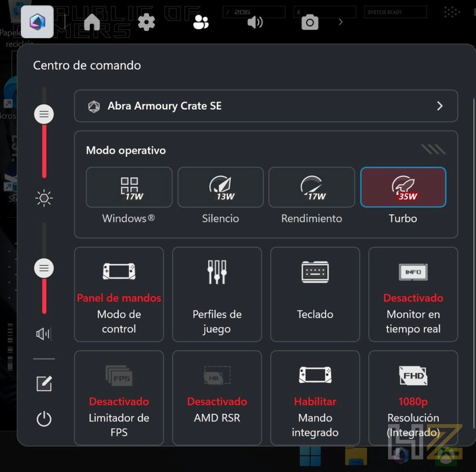The image size is (476, 472).
Task: Select Silencio 13W operating mode
Action: (x=221, y=187)
